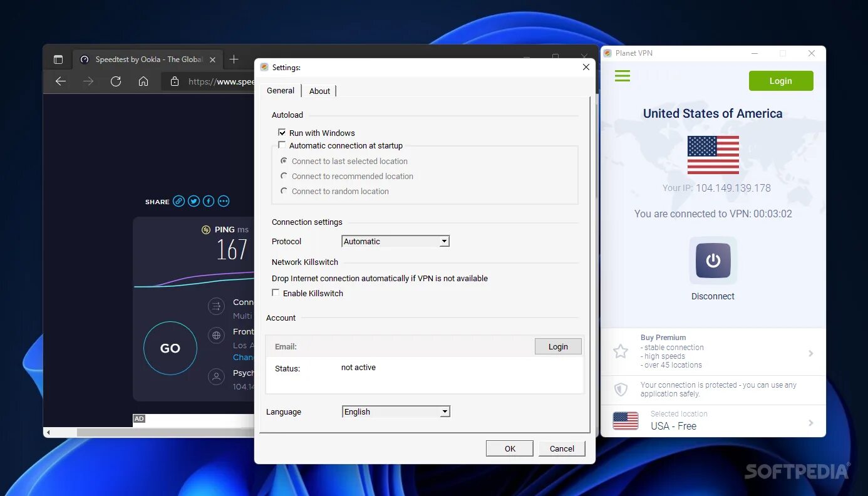Reload the Speedtest page
Viewport: 868px width, 496px height.
tap(116, 81)
